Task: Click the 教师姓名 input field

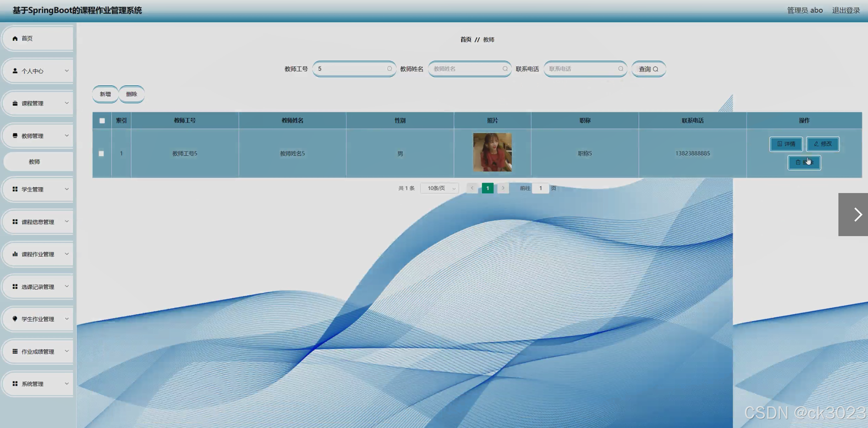Action: (466, 69)
